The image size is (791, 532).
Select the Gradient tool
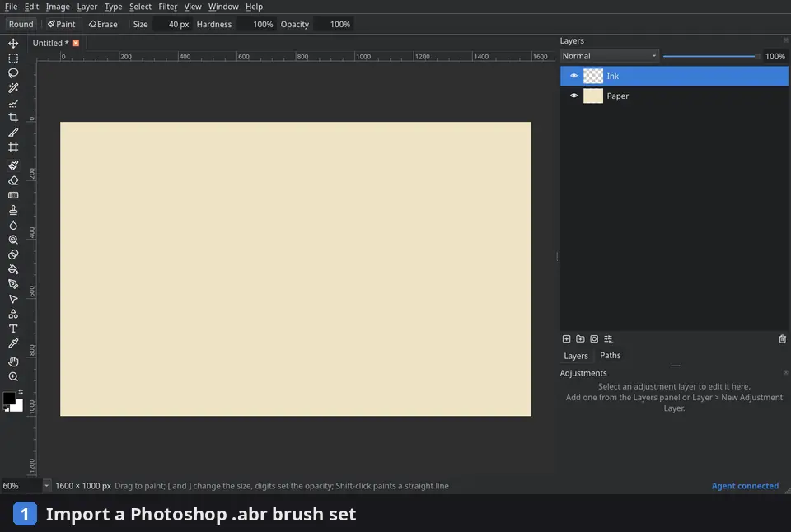click(13, 195)
